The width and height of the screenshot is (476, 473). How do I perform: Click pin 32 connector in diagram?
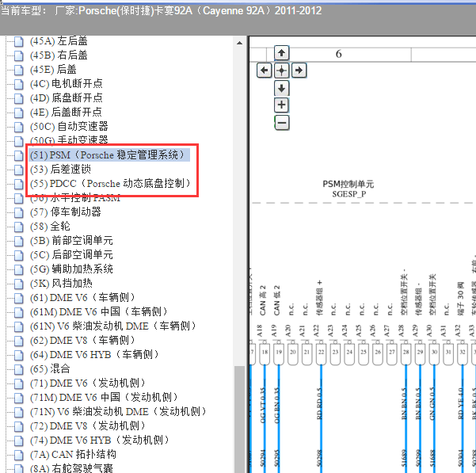coord(463,354)
